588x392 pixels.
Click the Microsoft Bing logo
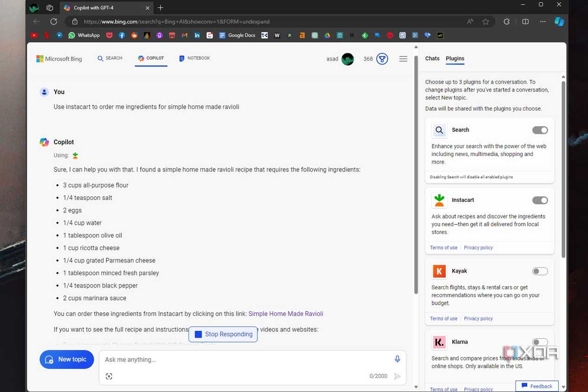59,59
